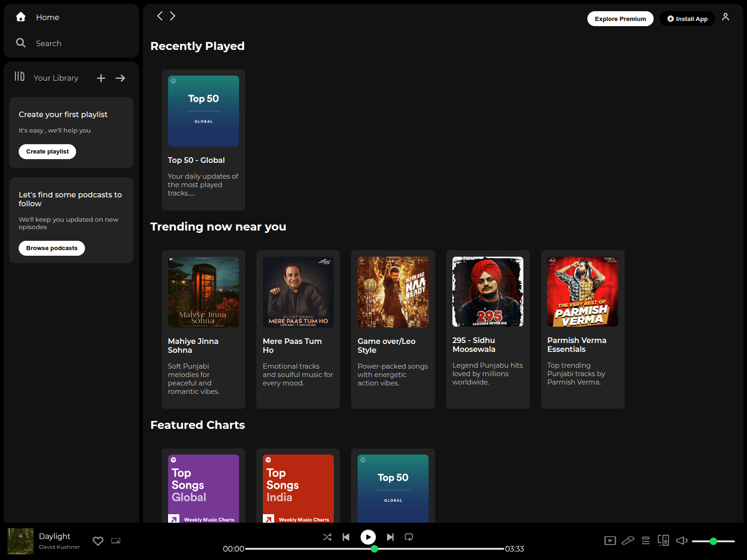Click total duration 03:33 label
Image resolution: width=747 pixels, height=560 pixels.
(514, 549)
